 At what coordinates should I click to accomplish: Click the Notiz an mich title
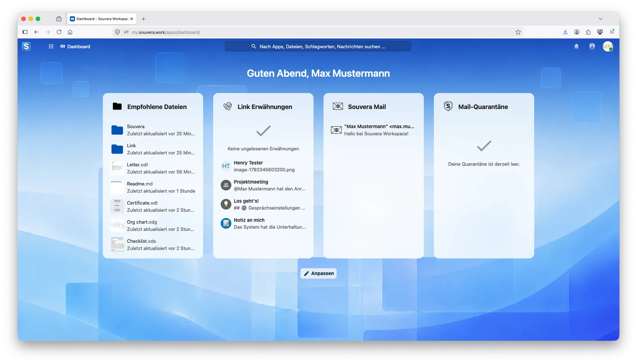(249, 220)
